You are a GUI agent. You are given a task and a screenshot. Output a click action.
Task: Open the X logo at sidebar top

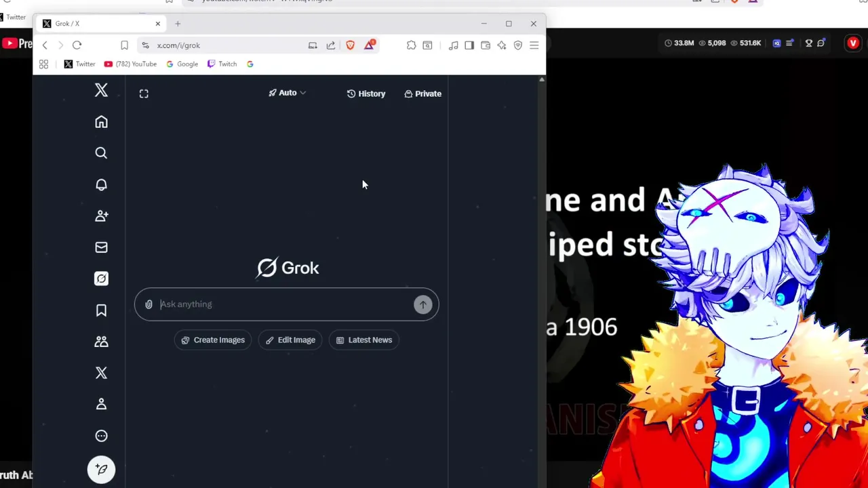point(101,90)
